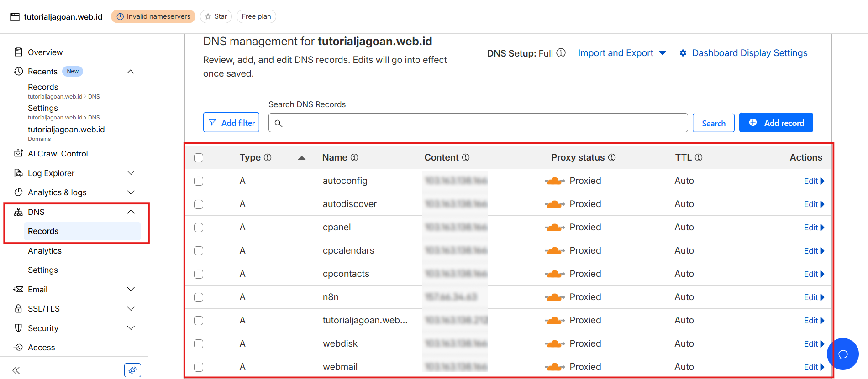The width and height of the screenshot is (868, 379).
Task: Check the autoconfig record checkbox
Action: [199, 181]
